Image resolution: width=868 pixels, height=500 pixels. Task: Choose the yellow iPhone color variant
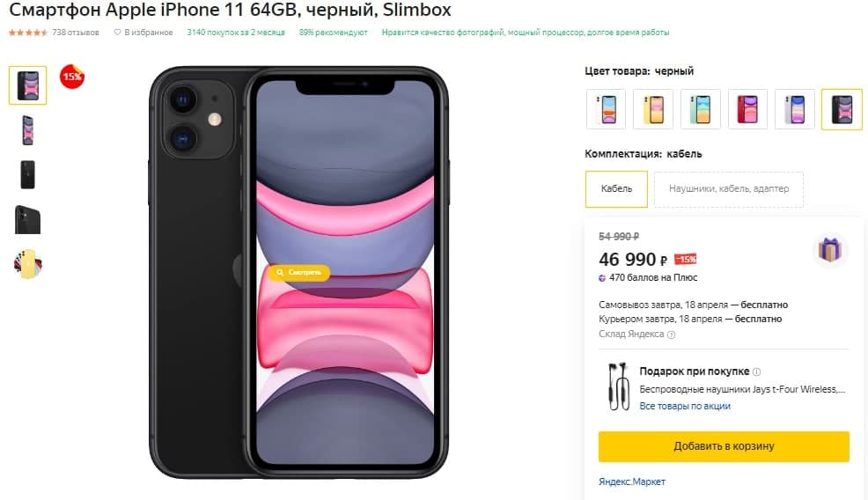(653, 109)
